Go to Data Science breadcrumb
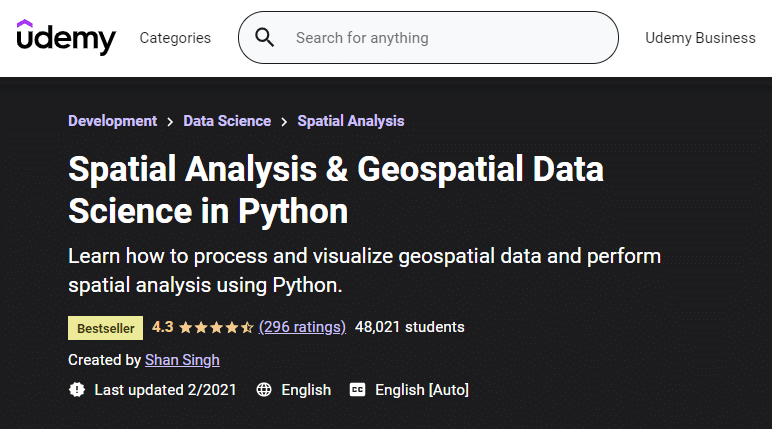 pyautogui.click(x=227, y=121)
